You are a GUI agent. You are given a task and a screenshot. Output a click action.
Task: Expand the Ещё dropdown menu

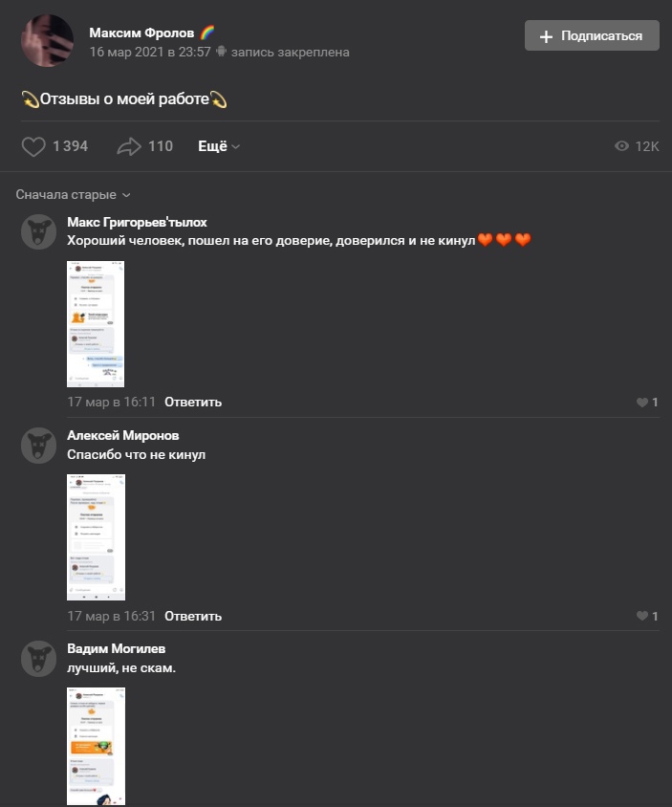click(x=219, y=146)
